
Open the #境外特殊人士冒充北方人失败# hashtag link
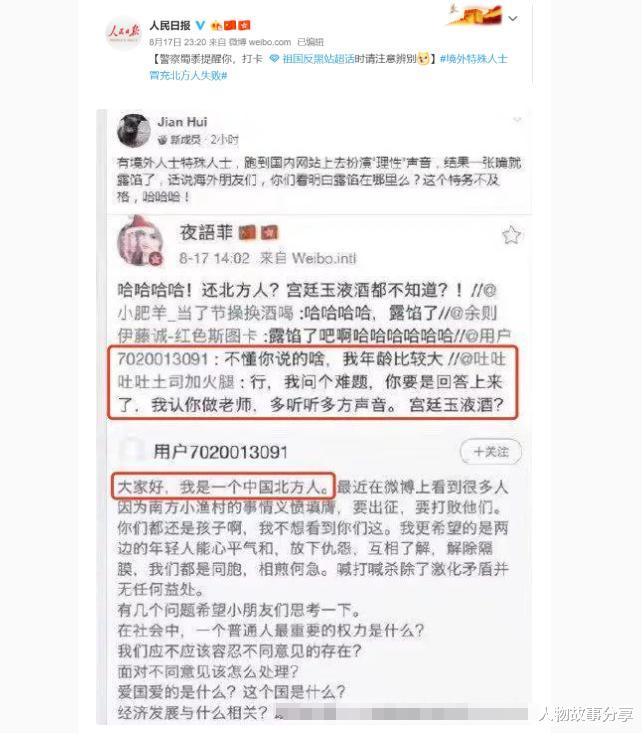tap(328, 67)
